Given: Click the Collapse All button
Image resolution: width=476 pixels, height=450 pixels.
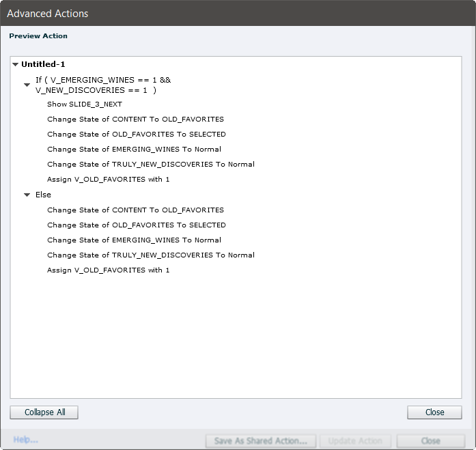Looking at the screenshot, I should pyautogui.click(x=44, y=412).
